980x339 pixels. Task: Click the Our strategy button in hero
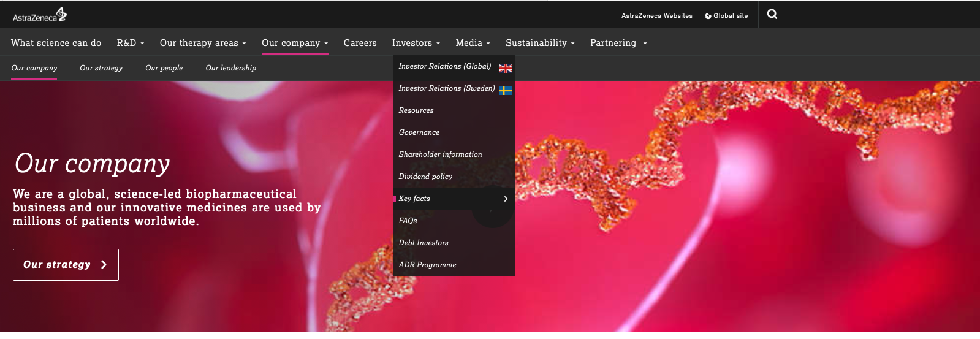pos(66,265)
